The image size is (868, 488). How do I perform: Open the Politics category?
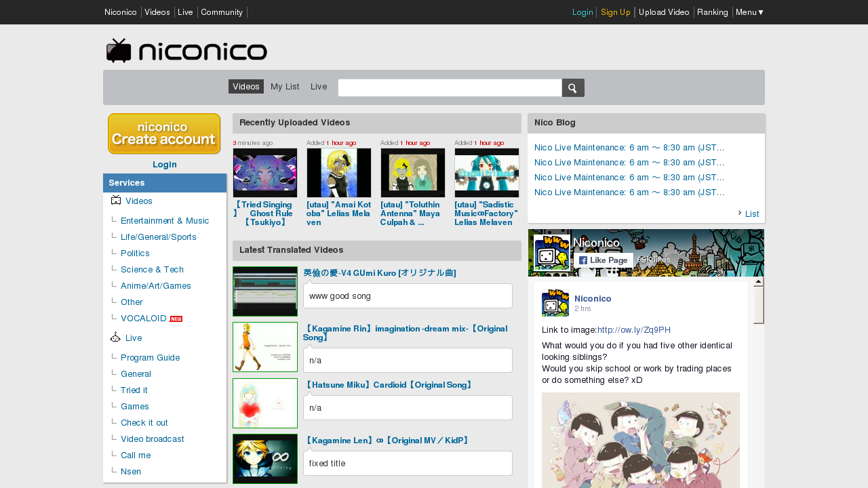[134, 253]
